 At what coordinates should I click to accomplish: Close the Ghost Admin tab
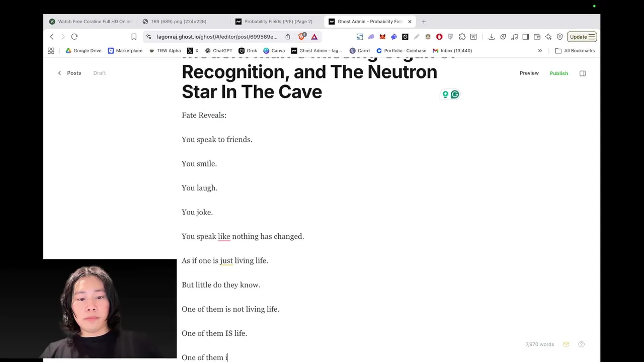410,22
